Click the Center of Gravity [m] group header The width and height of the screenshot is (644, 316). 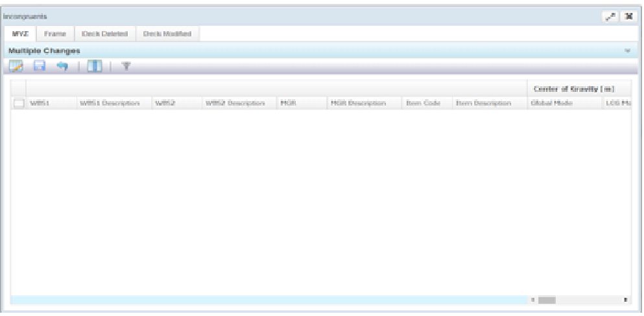(579, 89)
